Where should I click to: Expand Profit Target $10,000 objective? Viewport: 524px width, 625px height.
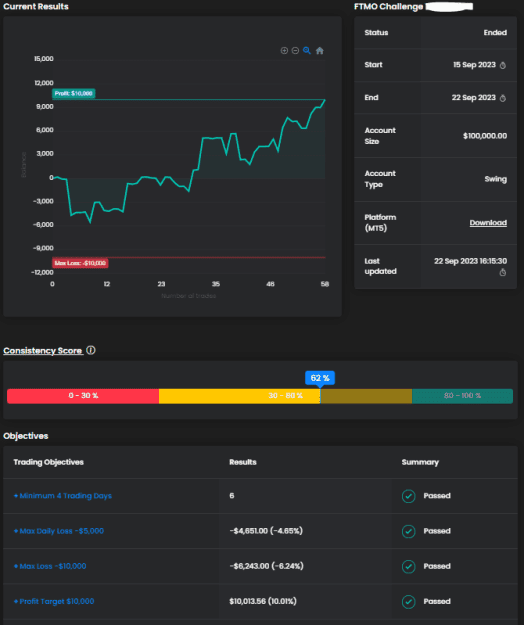(54, 601)
